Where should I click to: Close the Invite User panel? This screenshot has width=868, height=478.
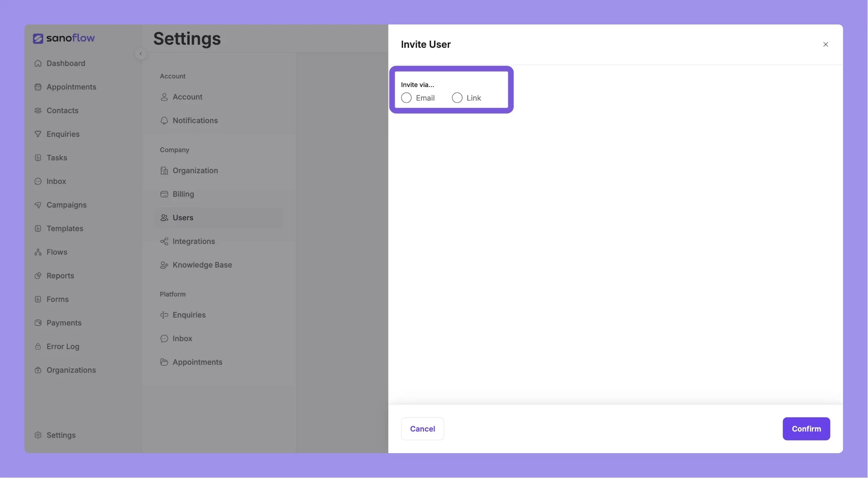coord(826,44)
